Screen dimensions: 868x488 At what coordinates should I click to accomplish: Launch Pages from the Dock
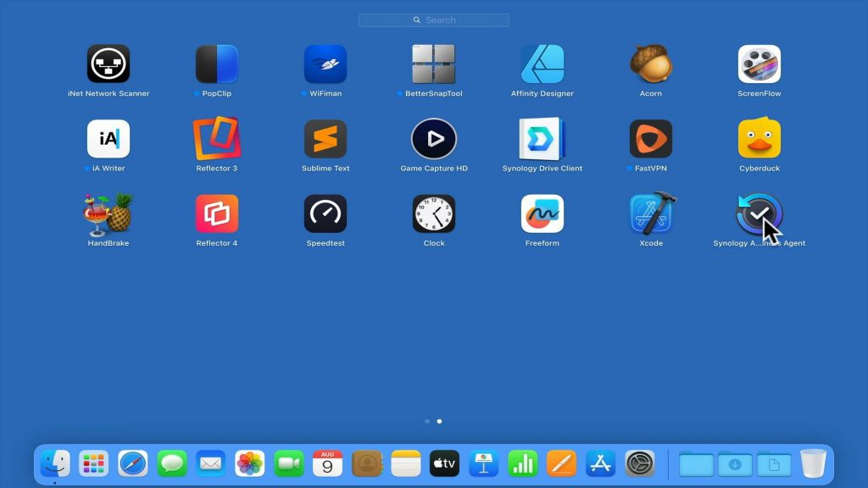pos(561,463)
